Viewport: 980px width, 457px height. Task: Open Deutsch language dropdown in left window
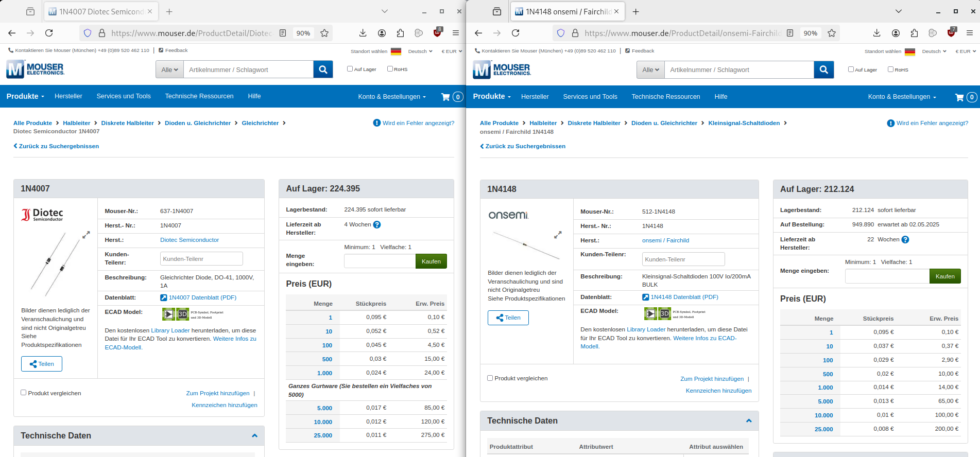click(x=420, y=51)
